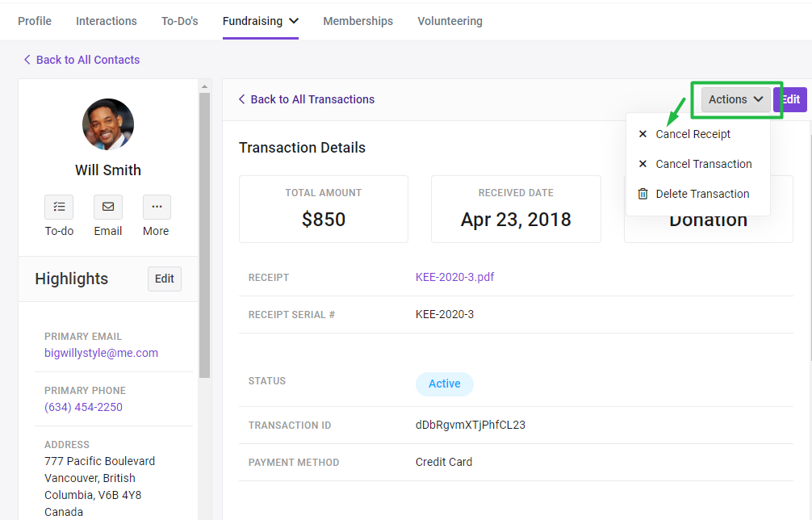Open the Actions dropdown button

coord(736,99)
